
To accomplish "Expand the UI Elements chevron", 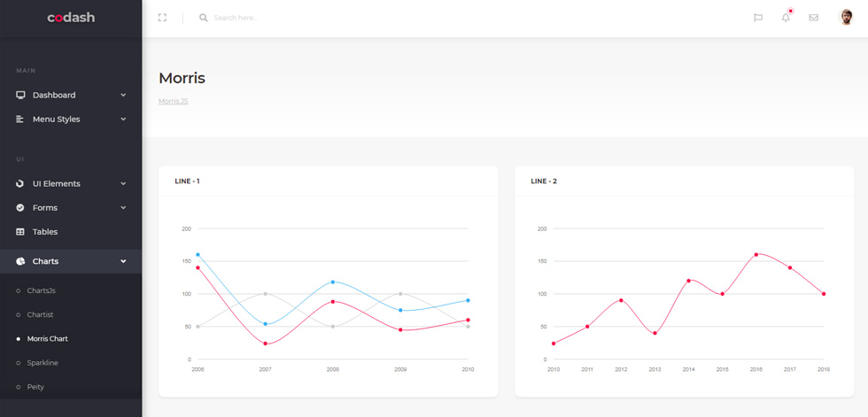I will (123, 183).
